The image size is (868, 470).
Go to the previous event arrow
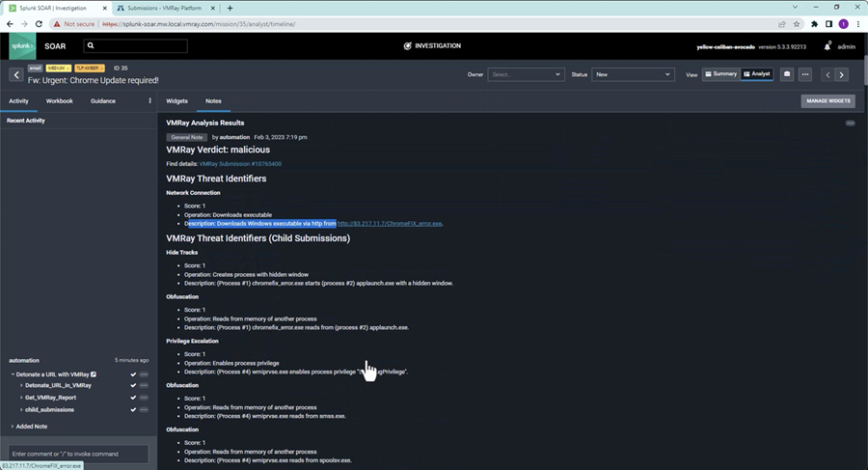[x=827, y=75]
